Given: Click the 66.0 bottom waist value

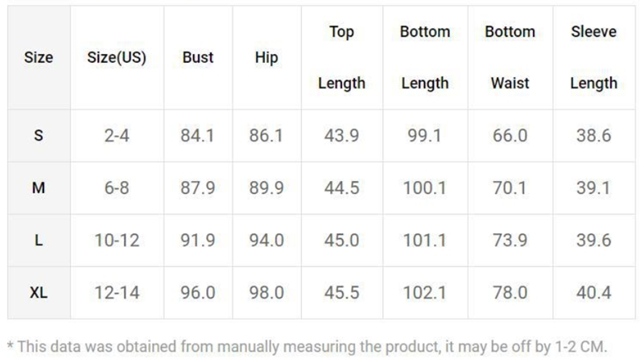Looking at the screenshot, I should (510, 136).
